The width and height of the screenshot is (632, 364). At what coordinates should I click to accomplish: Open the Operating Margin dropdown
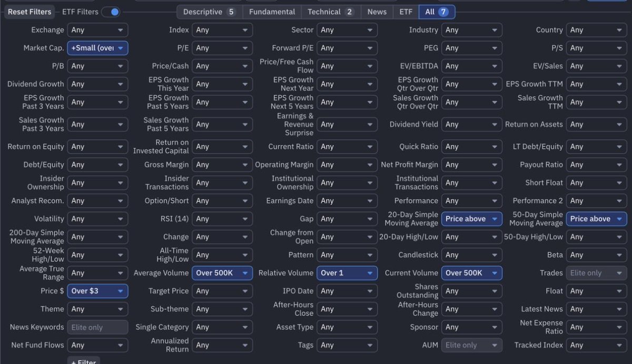(347, 165)
